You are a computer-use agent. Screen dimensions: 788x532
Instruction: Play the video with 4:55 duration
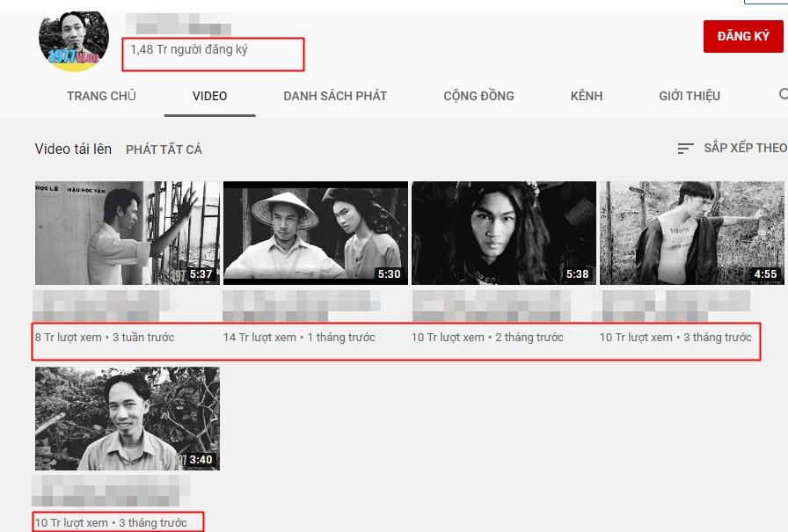tap(692, 233)
